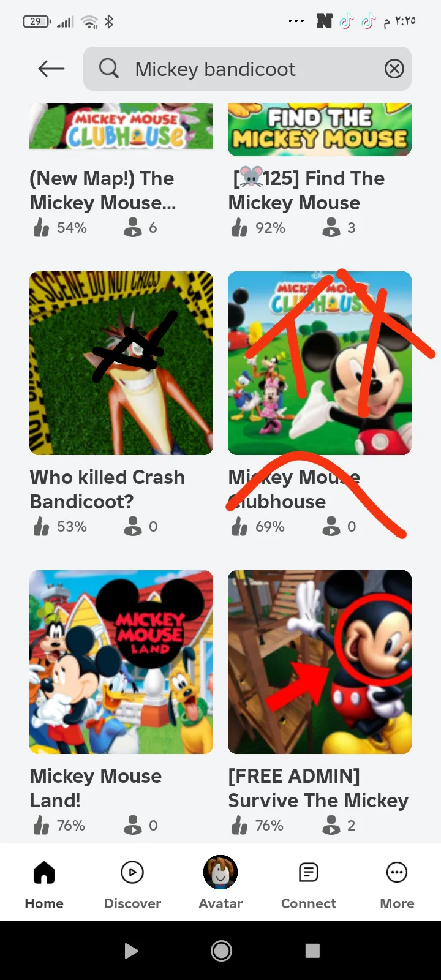Open the Avatar tab
Viewport: 441px width, 980px height.
[221, 883]
